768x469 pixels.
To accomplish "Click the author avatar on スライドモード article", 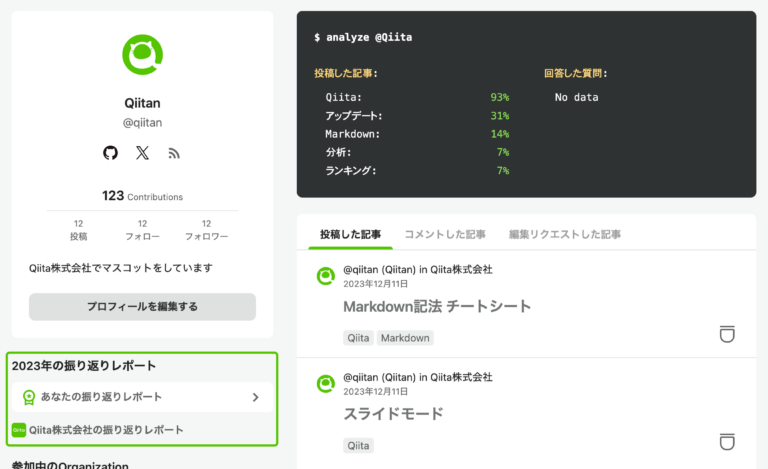I will [326, 384].
